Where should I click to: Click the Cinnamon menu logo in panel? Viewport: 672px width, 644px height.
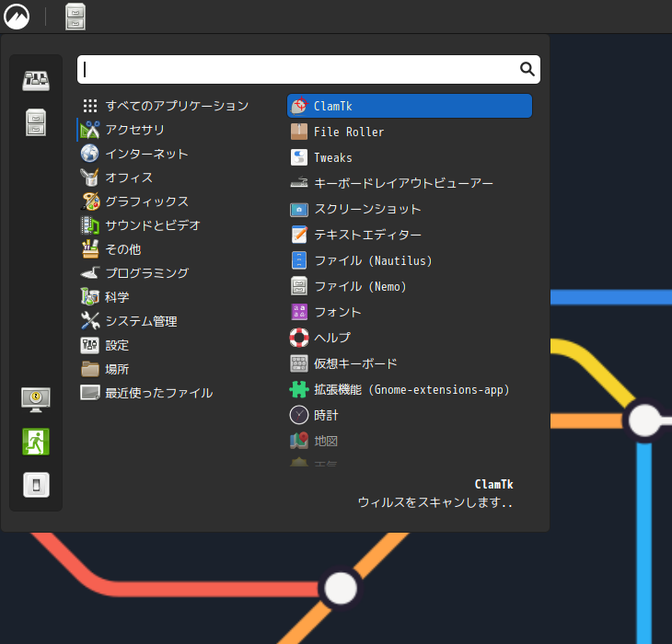click(17, 17)
